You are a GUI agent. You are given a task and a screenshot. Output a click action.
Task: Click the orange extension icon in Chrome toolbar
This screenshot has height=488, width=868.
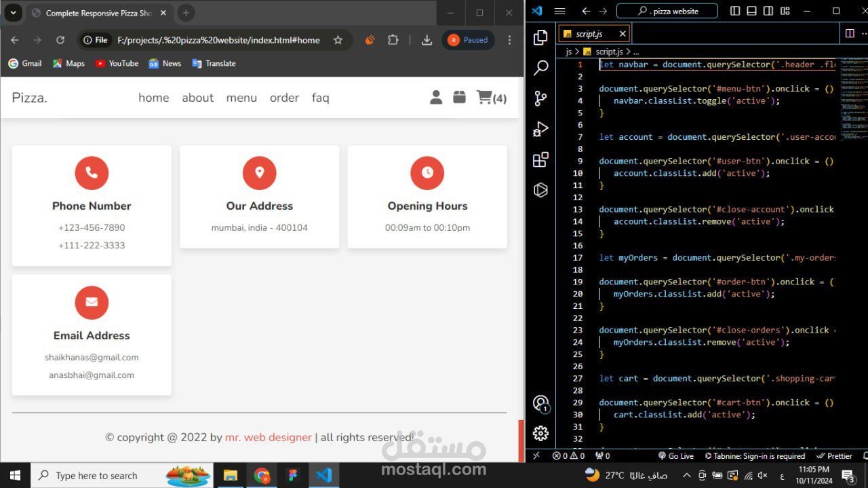click(370, 40)
